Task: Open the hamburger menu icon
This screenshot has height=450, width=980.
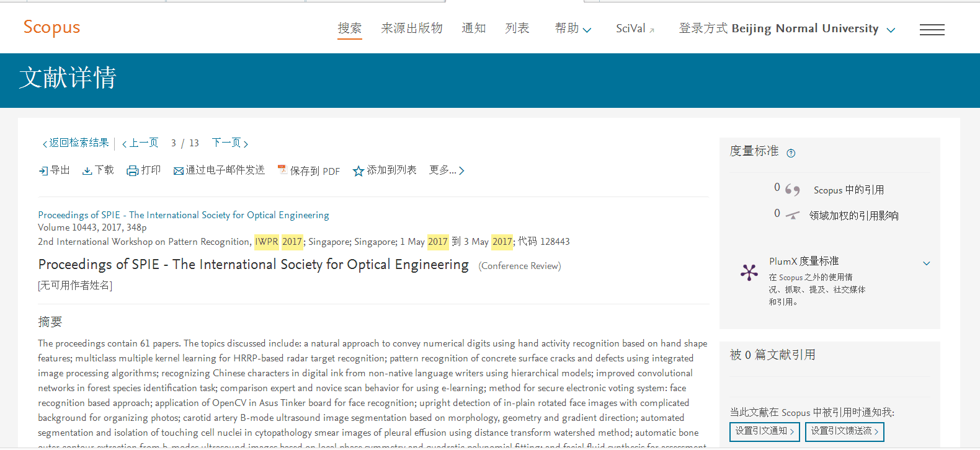Action: [932, 29]
